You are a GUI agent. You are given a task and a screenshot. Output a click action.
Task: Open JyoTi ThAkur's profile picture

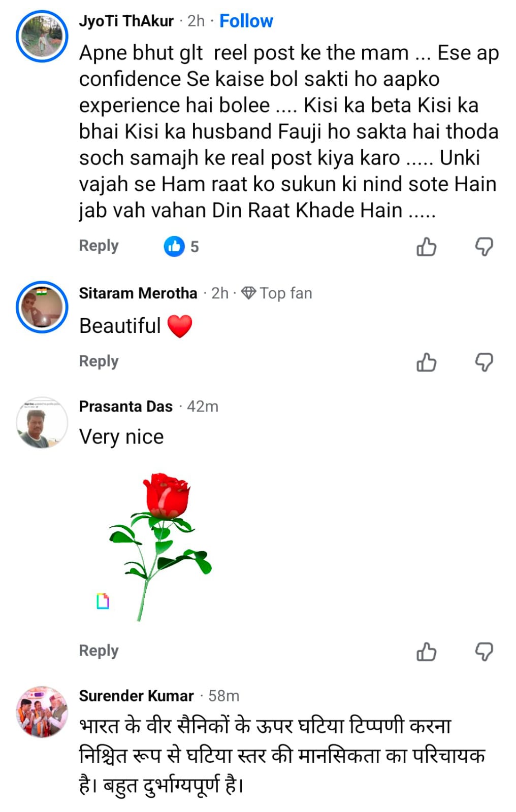pos(42,37)
